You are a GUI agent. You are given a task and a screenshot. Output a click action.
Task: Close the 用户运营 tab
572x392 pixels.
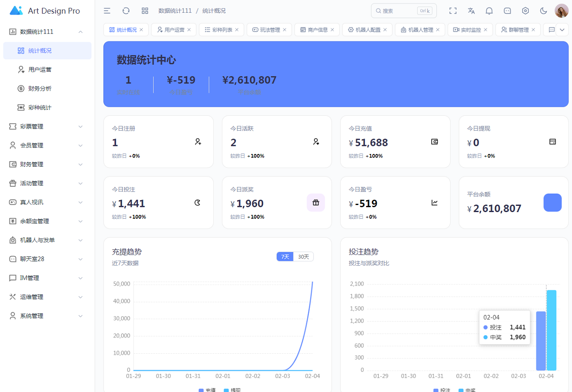point(189,29)
